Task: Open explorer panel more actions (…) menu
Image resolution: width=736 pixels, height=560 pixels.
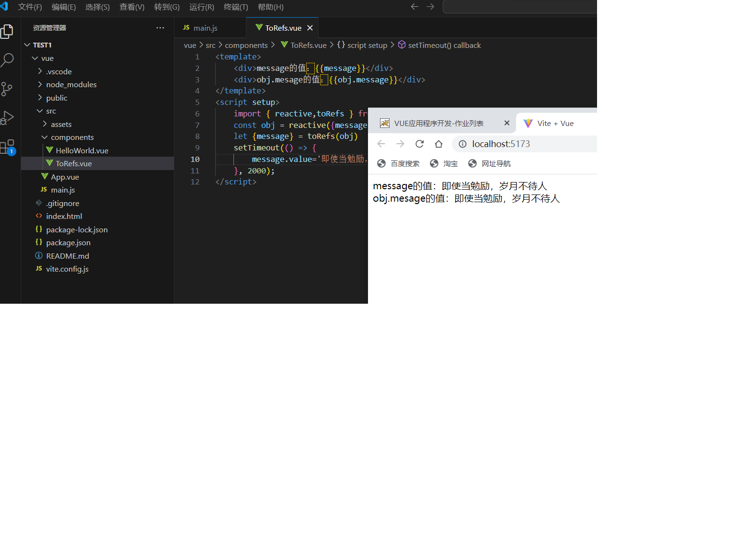Action: [x=160, y=28]
